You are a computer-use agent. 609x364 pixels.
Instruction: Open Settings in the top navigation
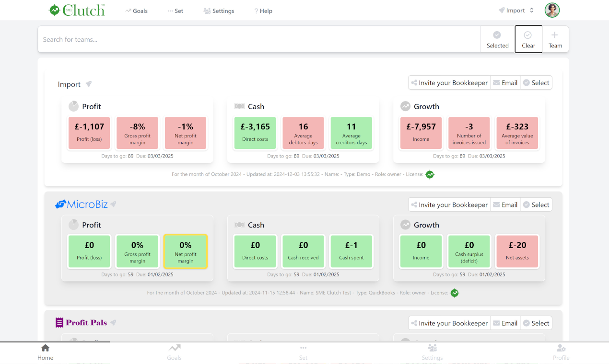point(219,11)
